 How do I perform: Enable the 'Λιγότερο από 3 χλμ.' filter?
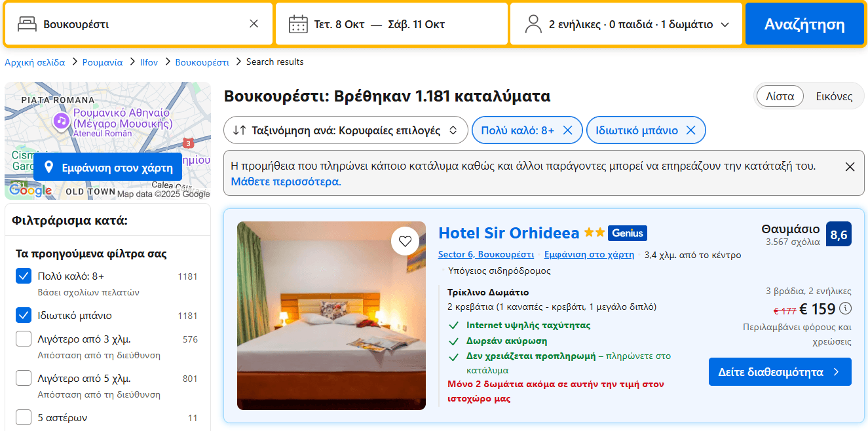24,339
